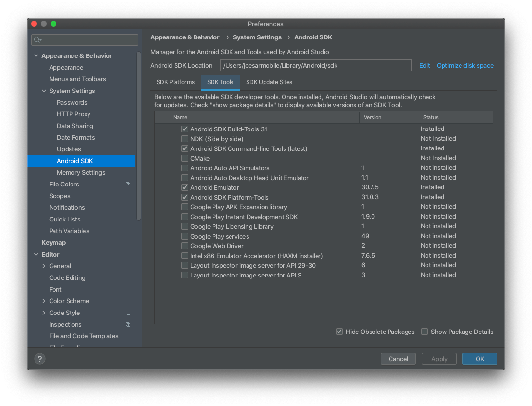This screenshot has width=532, height=406.
Task: Enable the NDK (Side by side) checkbox
Action: click(x=185, y=139)
